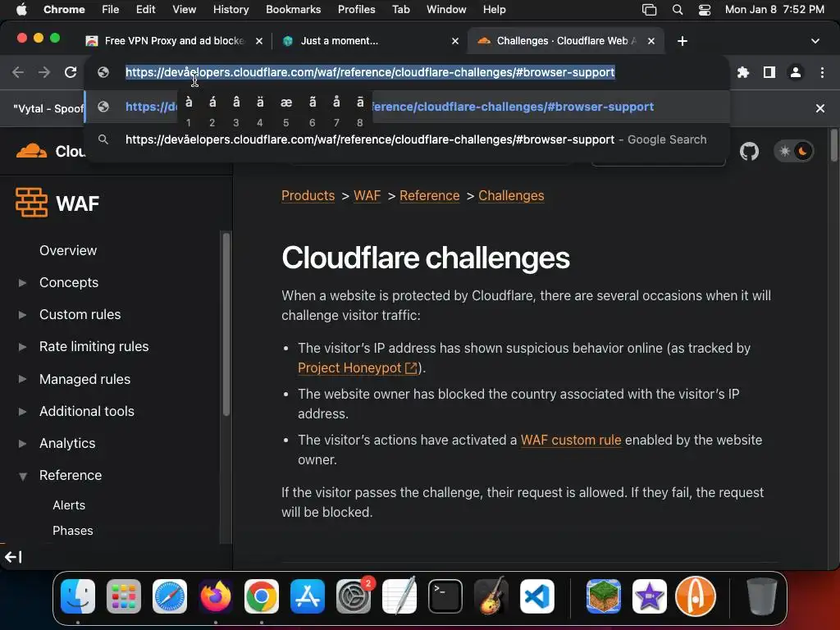Viewport: 840px width, 630px height.
Task: Open Visual Studio Code from dock
Action: (x=537, y=596)
